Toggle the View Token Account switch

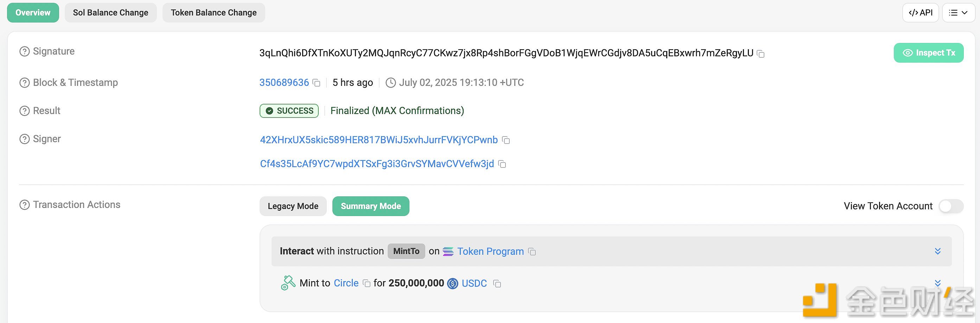click(951, 206)
